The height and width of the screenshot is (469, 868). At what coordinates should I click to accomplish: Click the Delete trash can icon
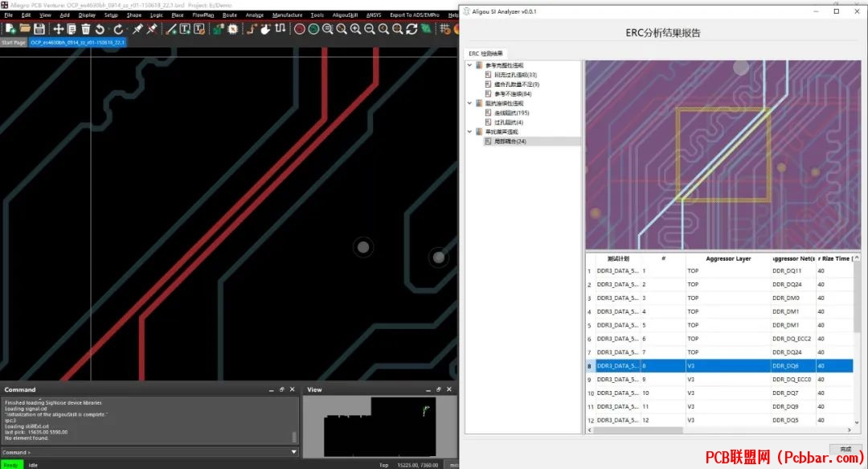(x=85, y=29)
